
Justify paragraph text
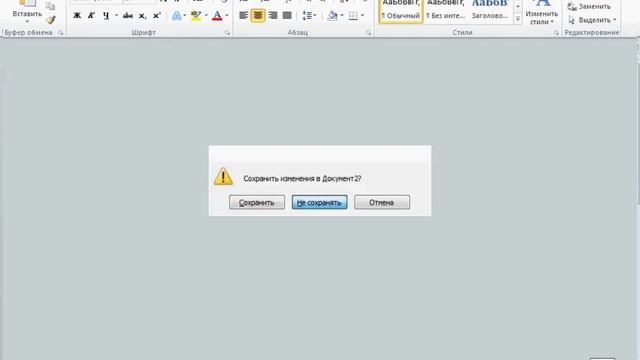(287, 16)
